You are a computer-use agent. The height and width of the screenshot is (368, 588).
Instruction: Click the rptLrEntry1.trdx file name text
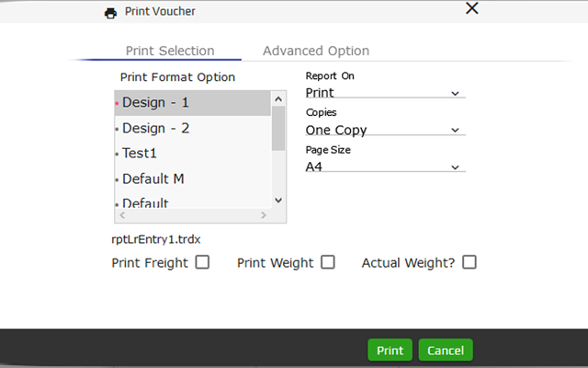pos(156,239)
